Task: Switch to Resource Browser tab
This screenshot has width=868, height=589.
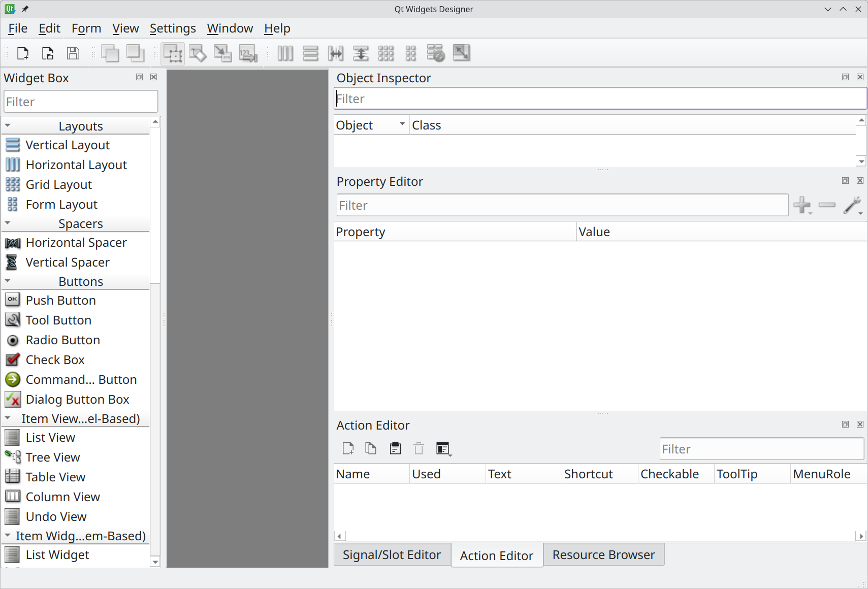Action: (x=604, y=555)
